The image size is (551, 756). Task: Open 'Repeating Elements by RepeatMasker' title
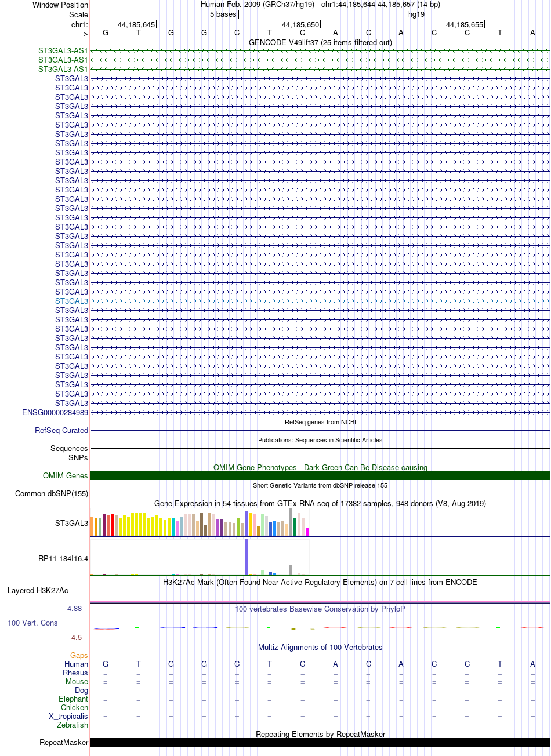320,735
